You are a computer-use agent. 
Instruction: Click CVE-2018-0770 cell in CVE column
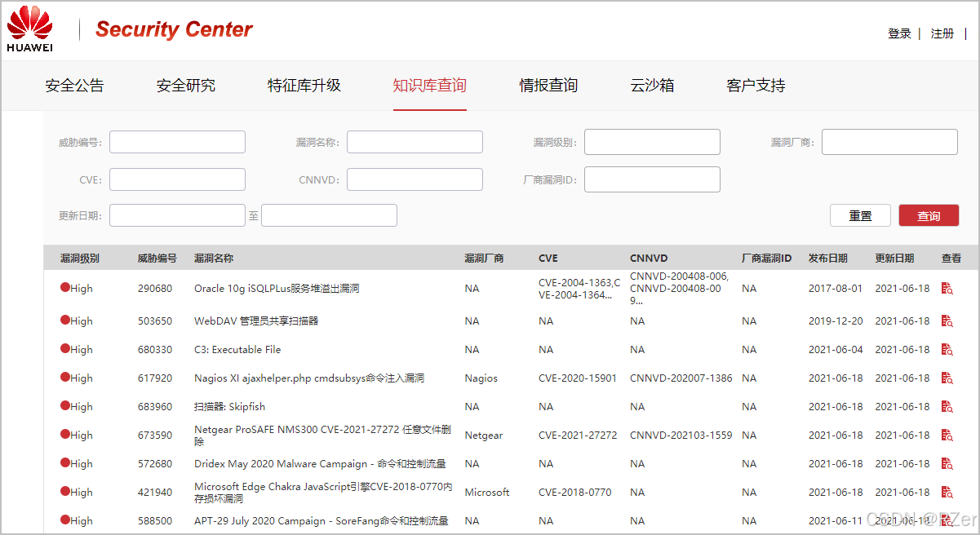coord(575,493)
